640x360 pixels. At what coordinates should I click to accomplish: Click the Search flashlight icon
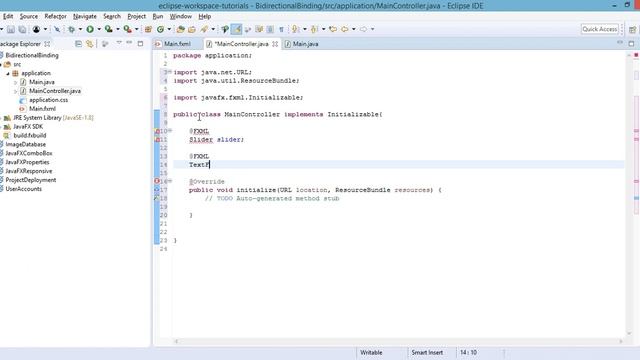(x=204, y=29)
